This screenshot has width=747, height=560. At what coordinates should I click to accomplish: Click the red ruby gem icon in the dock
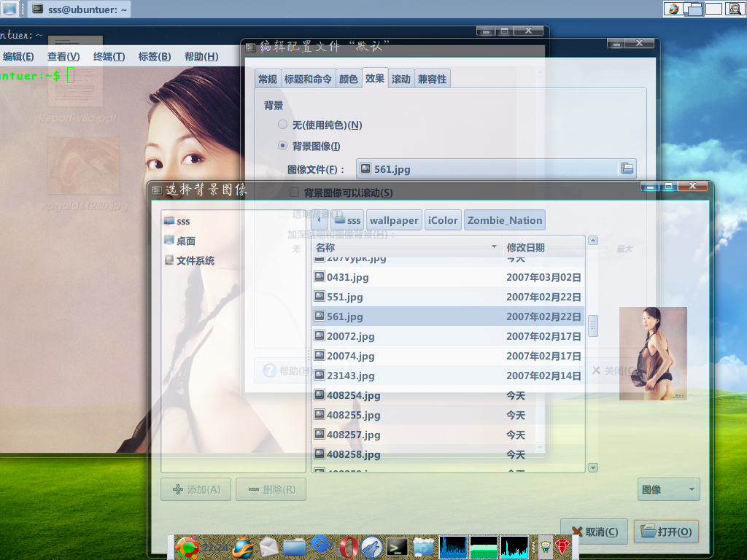pos(562,547)
